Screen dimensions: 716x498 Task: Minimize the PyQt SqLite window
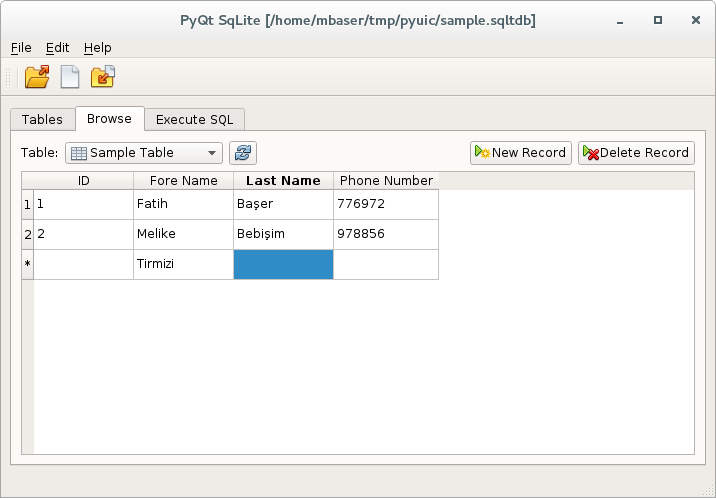tap(620, 21)
